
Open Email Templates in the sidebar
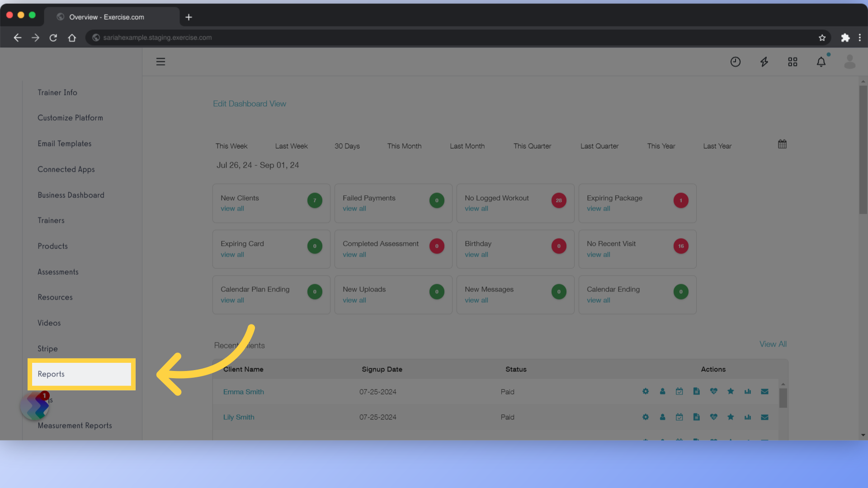point(65,144)
